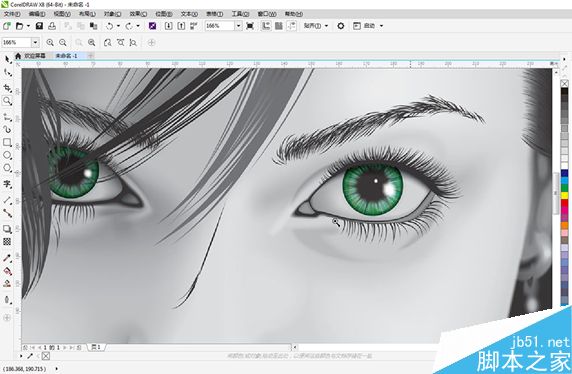Click the Undo arrow icon

point(109,26)
